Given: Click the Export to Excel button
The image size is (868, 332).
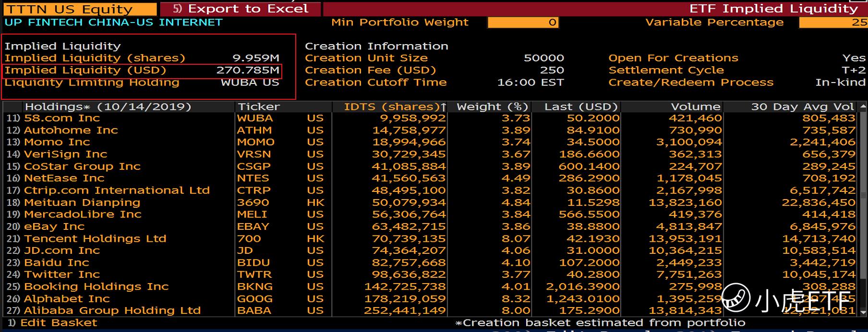Looking at the screenshot, I should [x=241, y=9].
